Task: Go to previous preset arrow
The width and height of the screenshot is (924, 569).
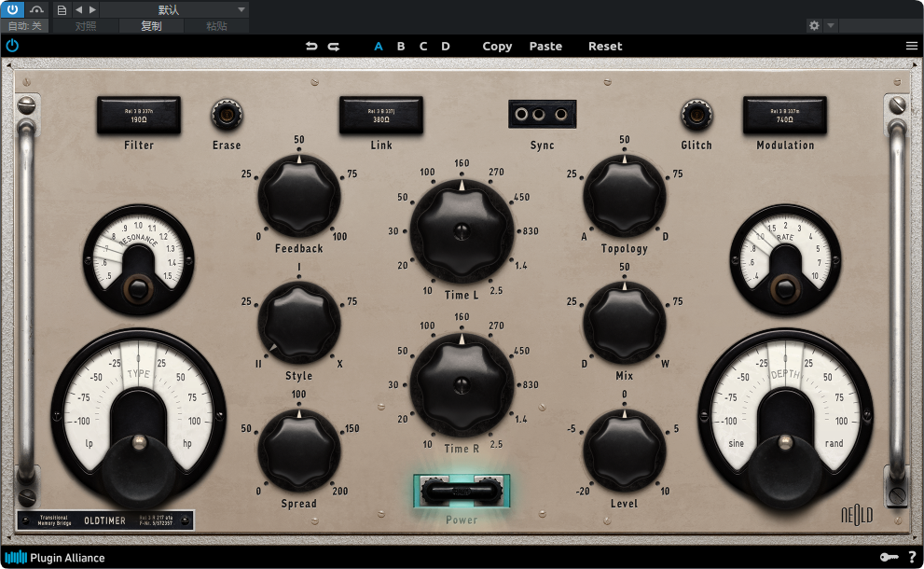Action: [78, 10]
